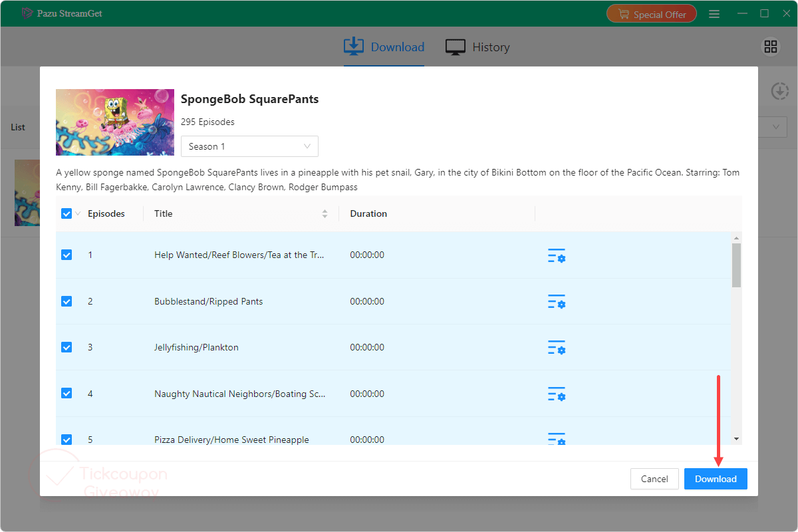Image resolution: width=798 pixels, height=532 pixels.
Task: Select the Help Wanted/Reef Blowers title
Action: point(240,255)
